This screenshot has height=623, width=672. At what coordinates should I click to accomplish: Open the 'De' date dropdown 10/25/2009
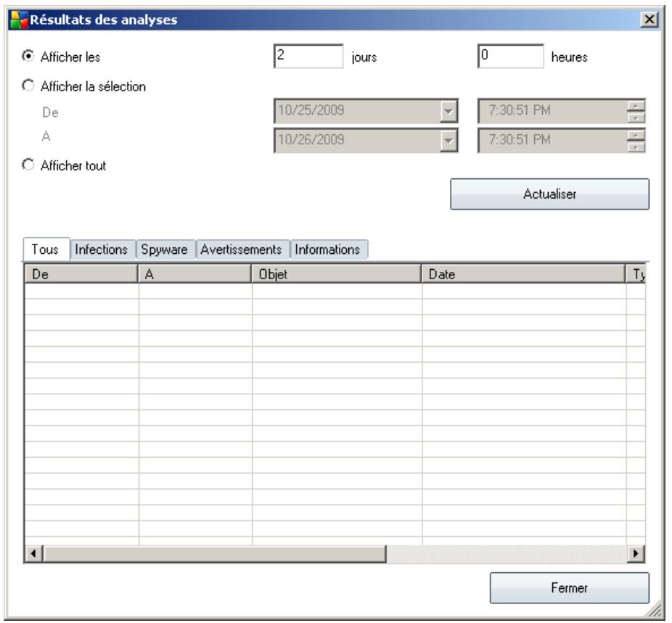(x=448, y=111)
